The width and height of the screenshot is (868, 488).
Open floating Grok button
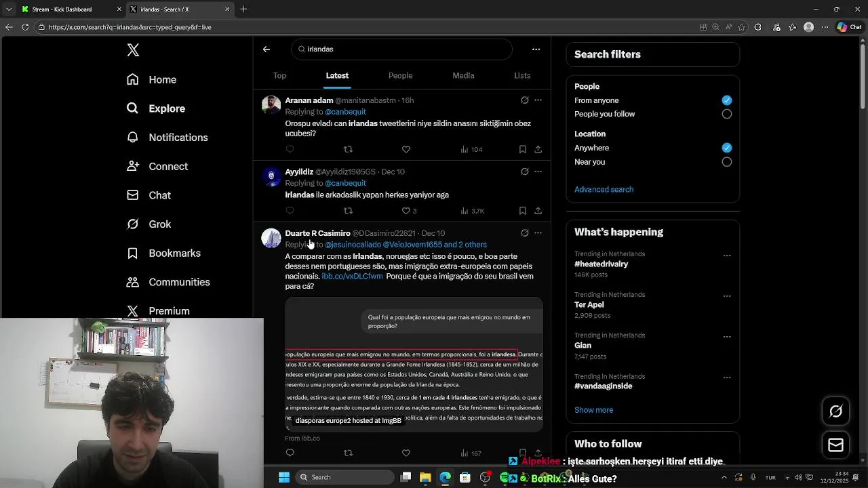click(835, 411)
